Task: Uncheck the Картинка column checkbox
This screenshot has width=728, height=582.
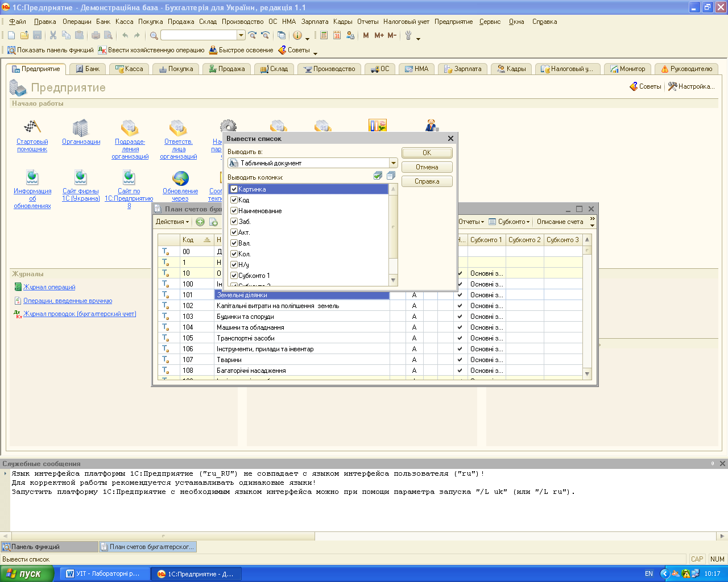Action: pos(234,189)
